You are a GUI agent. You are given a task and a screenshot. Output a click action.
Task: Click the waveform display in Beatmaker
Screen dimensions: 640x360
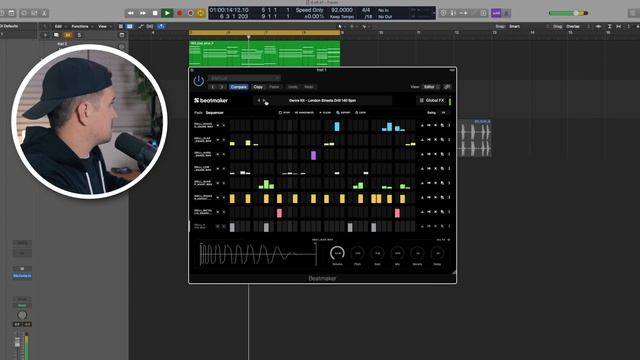click(258, 254)
